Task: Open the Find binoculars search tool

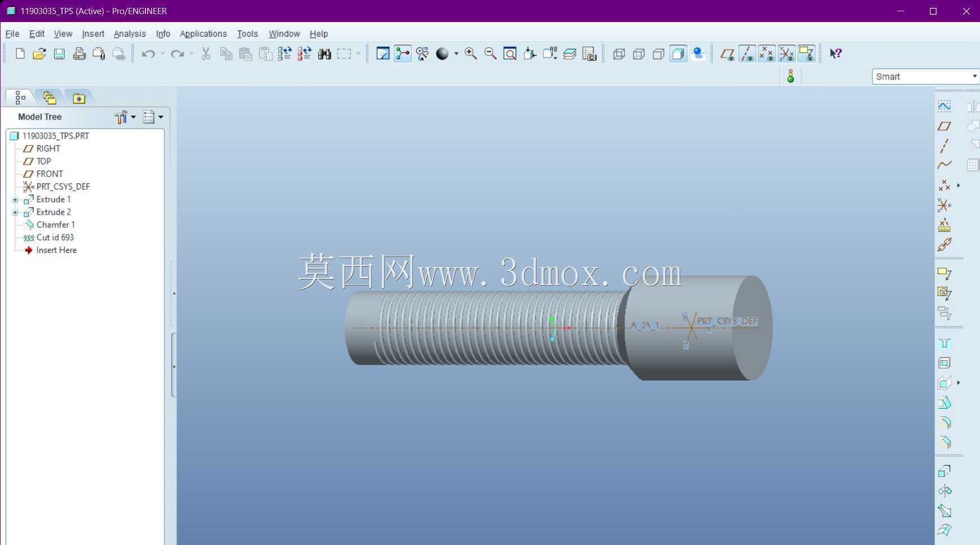Action: click(325, 54)
